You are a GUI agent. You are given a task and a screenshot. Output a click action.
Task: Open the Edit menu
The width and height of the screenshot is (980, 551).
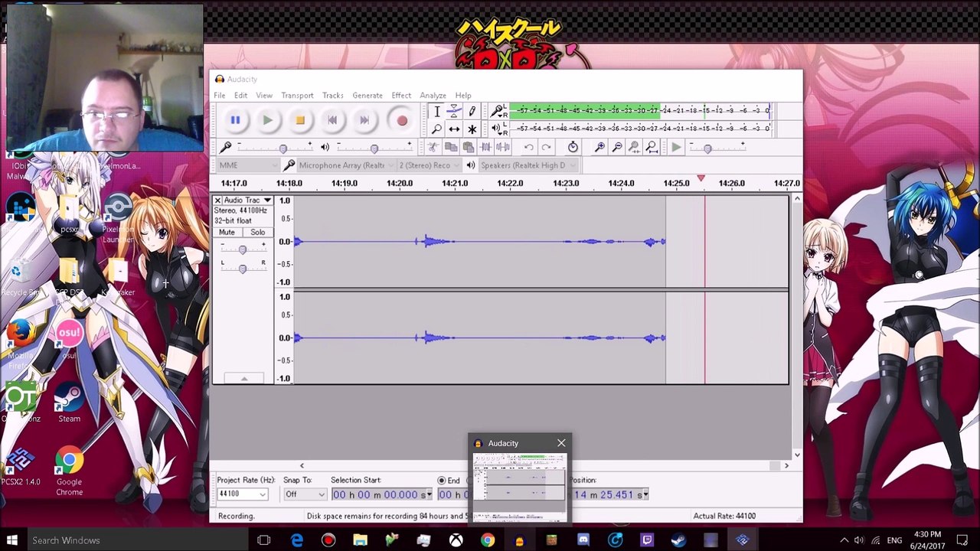click(x=240, y=96)
